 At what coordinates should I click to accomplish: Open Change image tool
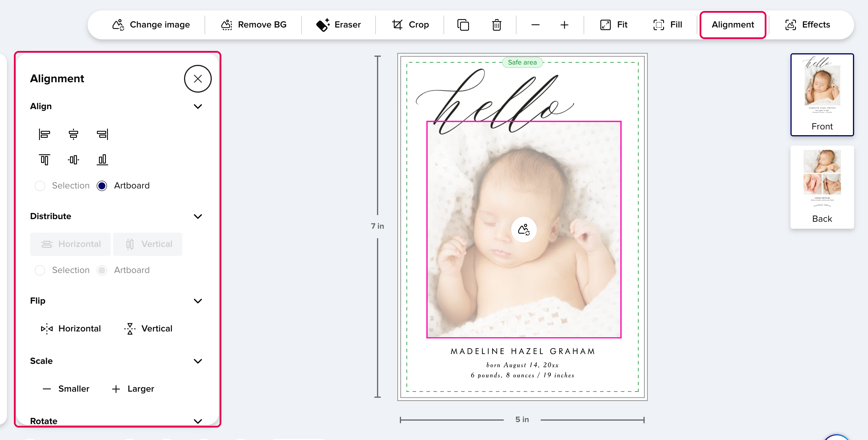point(151,25)
